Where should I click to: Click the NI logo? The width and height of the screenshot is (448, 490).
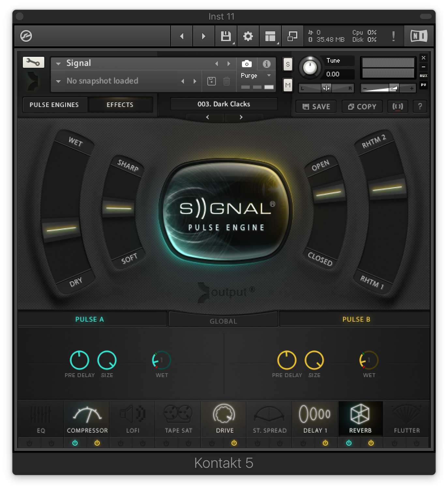tap(419, 36)
